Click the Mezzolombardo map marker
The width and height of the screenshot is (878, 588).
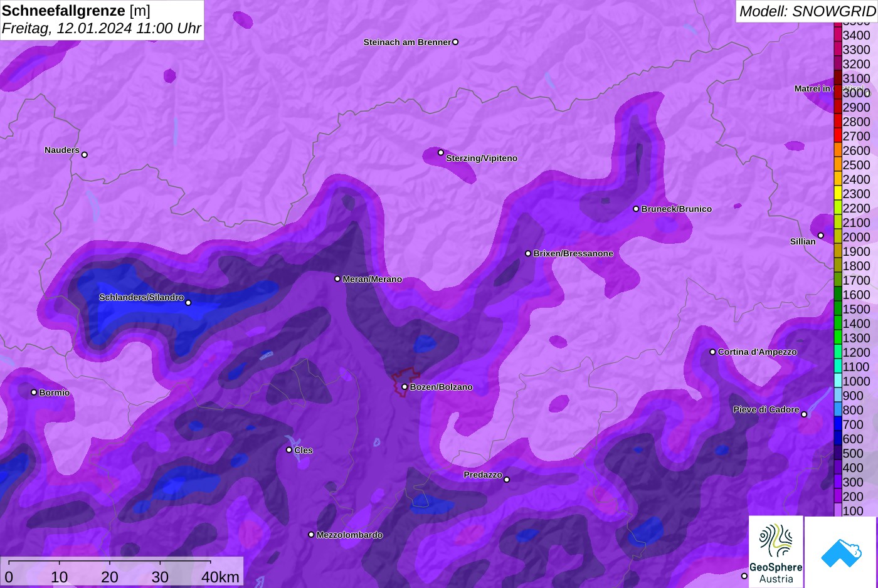point(311,535)
